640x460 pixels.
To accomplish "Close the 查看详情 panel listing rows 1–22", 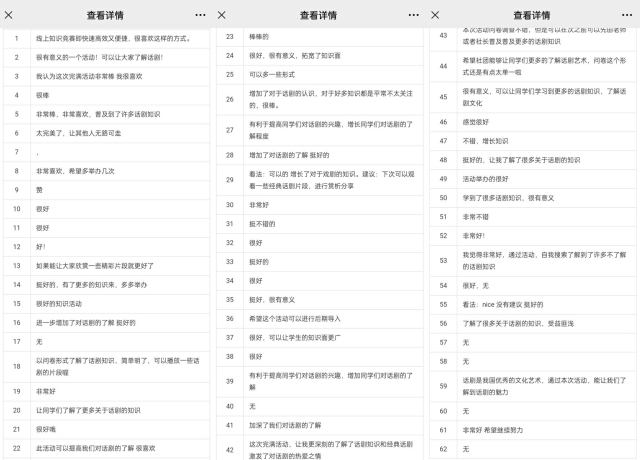I will tap(9, 15).
